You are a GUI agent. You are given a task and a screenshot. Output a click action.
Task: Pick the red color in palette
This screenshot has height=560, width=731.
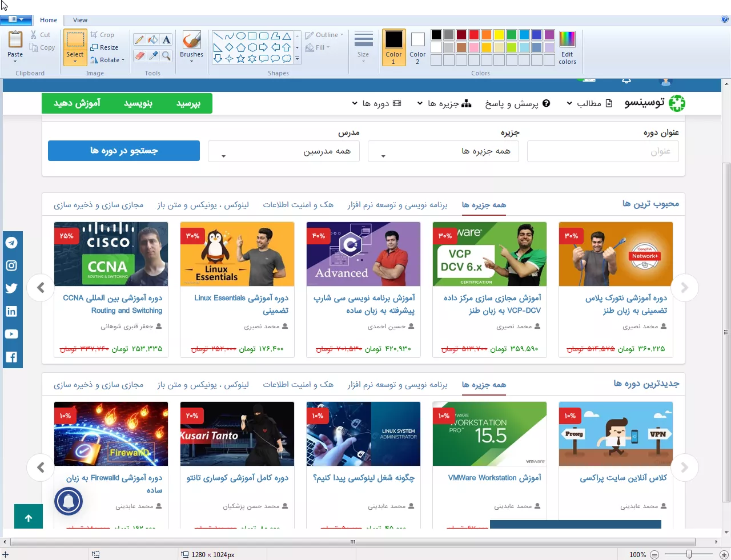tap(474, 35)
